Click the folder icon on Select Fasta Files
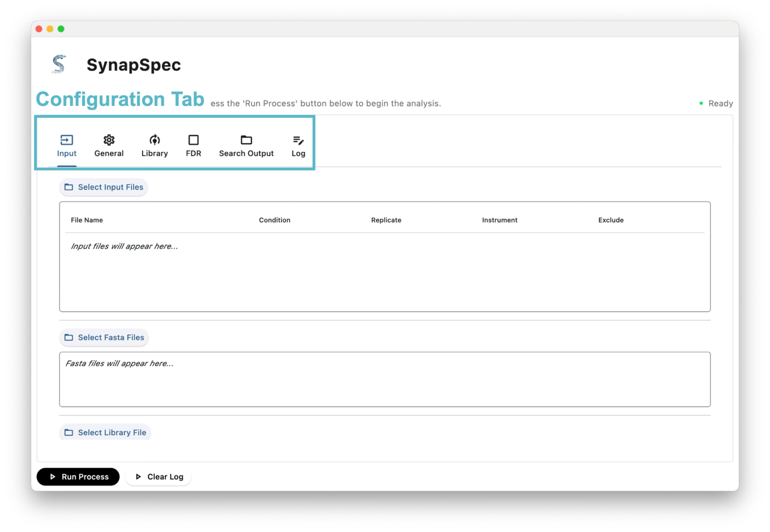The height and width of the screenshot is (532, 770). 69,337
